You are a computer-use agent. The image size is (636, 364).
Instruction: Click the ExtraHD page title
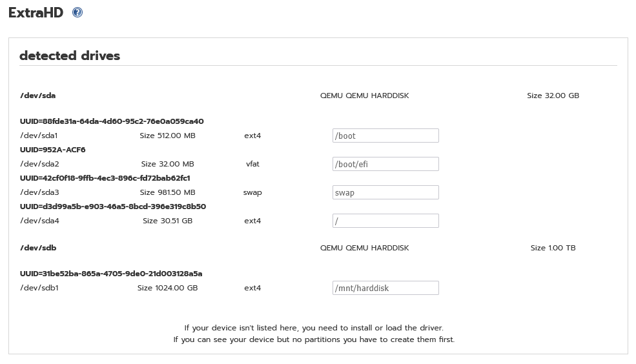coord(36,12)
